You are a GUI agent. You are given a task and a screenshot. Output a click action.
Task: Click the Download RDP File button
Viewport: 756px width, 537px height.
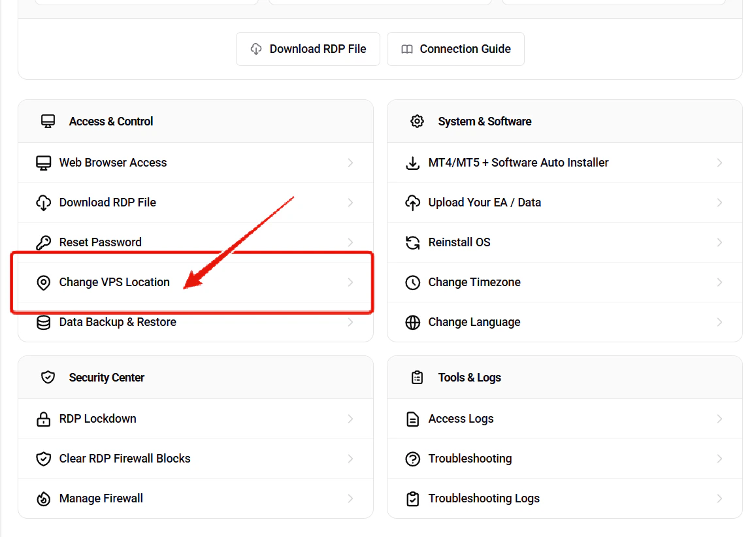(x=308, y=48)
